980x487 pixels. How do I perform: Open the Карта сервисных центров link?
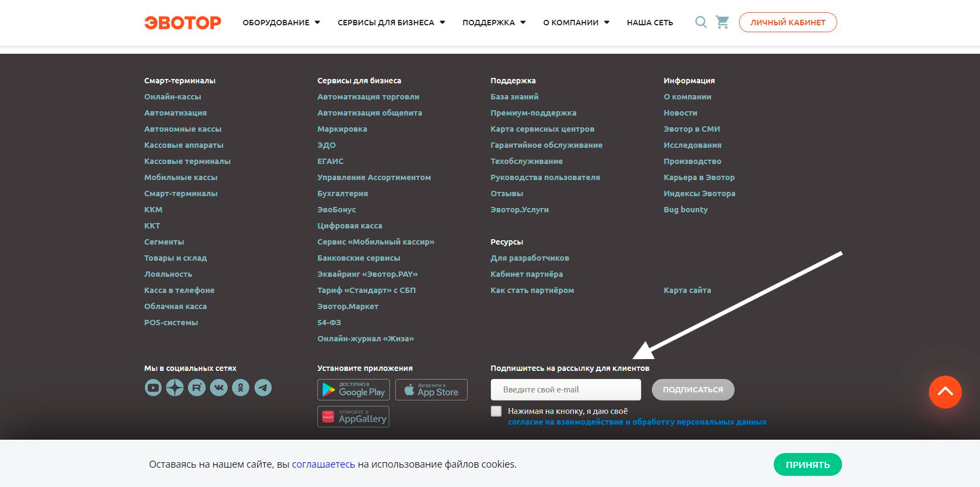click(542, 129)
